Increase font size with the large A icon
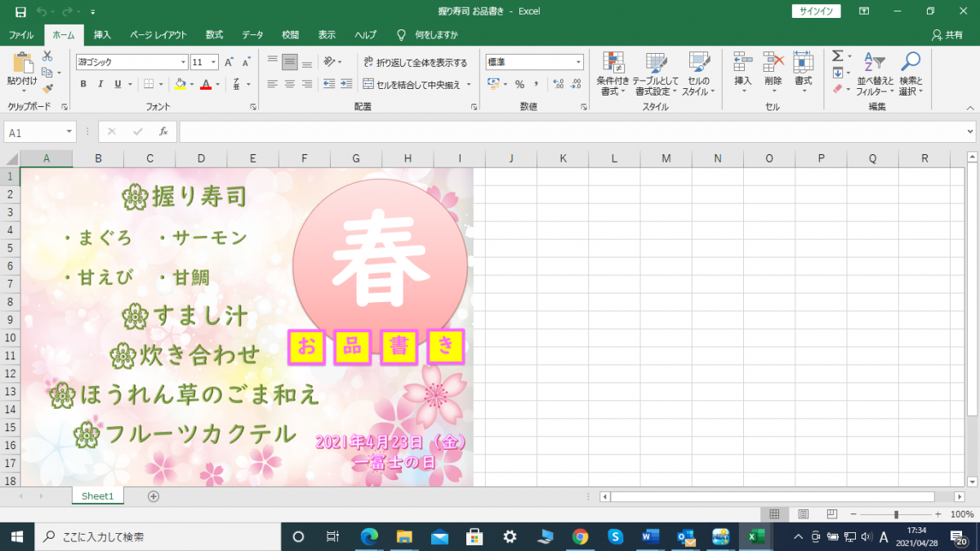The height and width of the screenshot is (551, 980). coord(229,62)
